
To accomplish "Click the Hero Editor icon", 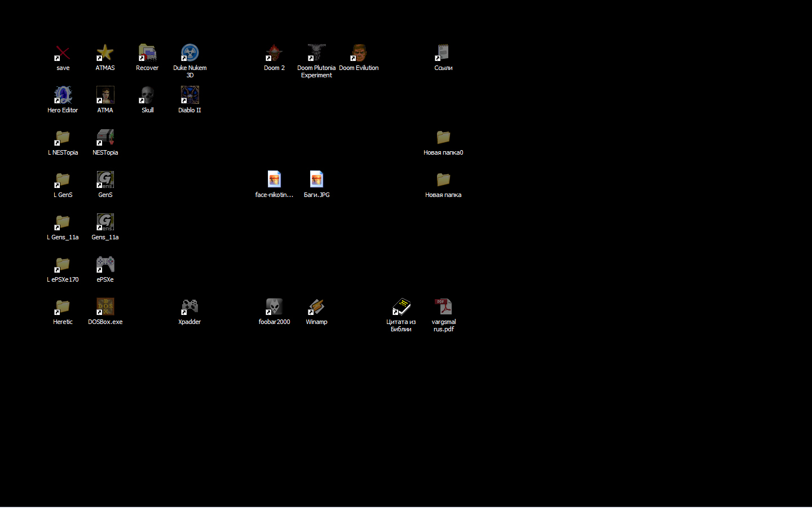I will pos(63,96).
